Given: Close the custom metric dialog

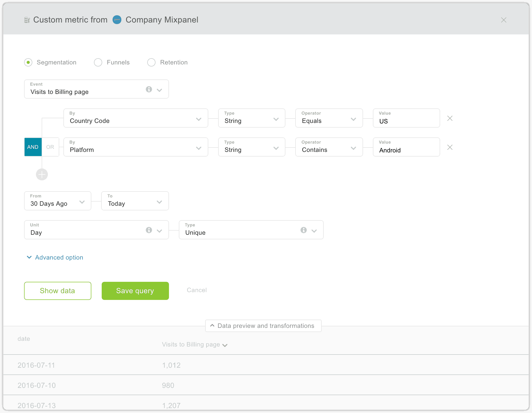Looking at the screenshot, I should [x=504, y=20].
